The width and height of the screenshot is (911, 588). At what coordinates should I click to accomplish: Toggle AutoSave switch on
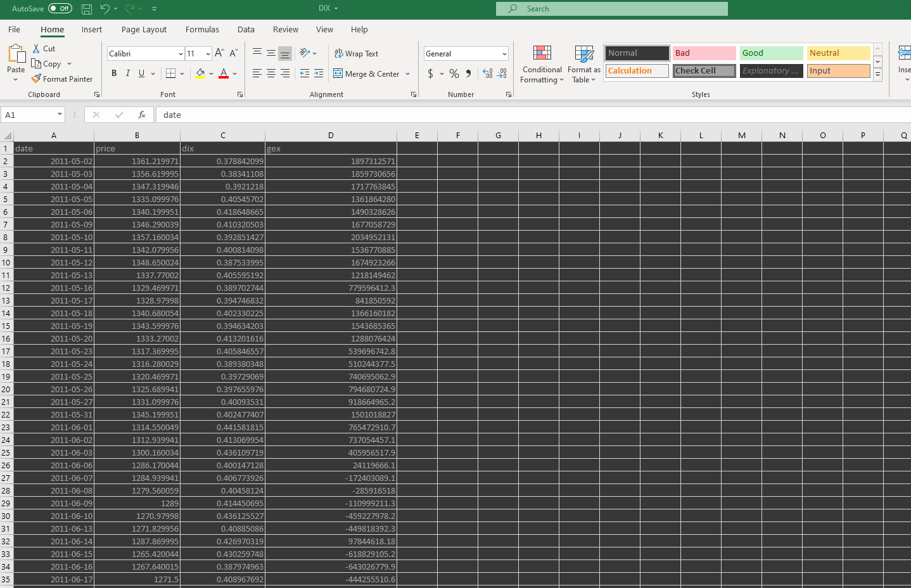[60, 9]
